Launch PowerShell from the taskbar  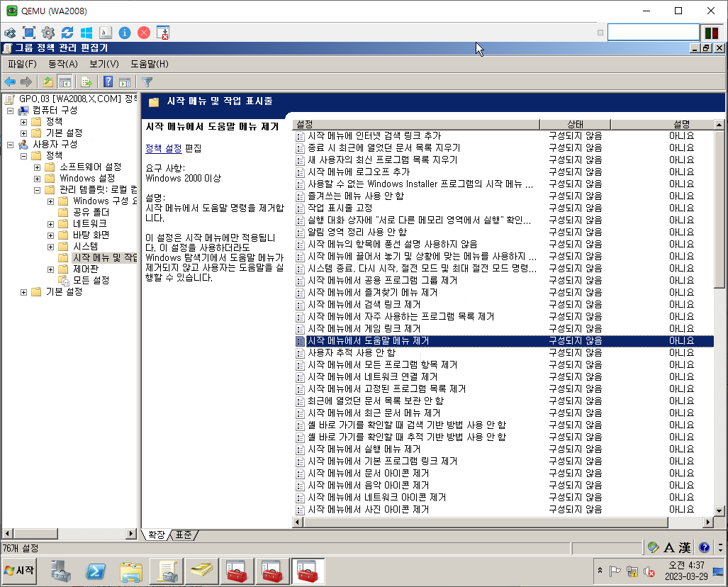coord(96,571)
